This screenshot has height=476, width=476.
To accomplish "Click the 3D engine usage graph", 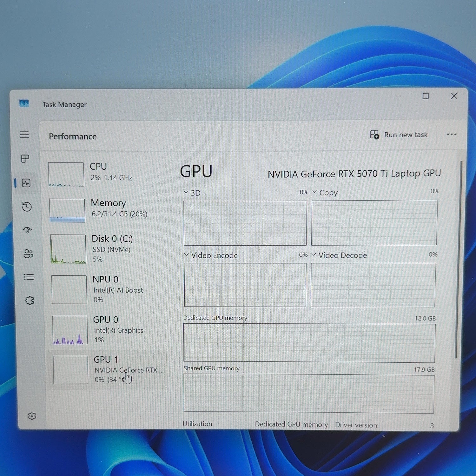I will click(245, 223).
